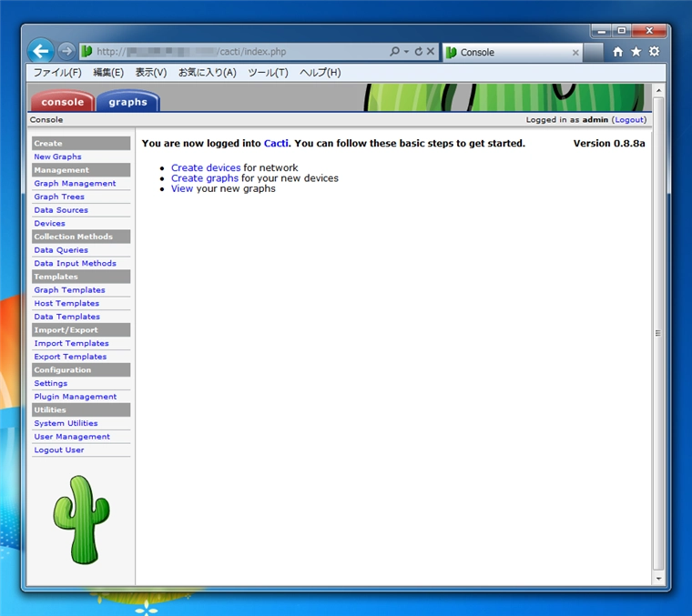Click the search magnifier icon in address bar
The height and width of the screenshot is (616, 692).
pos(394,51)
